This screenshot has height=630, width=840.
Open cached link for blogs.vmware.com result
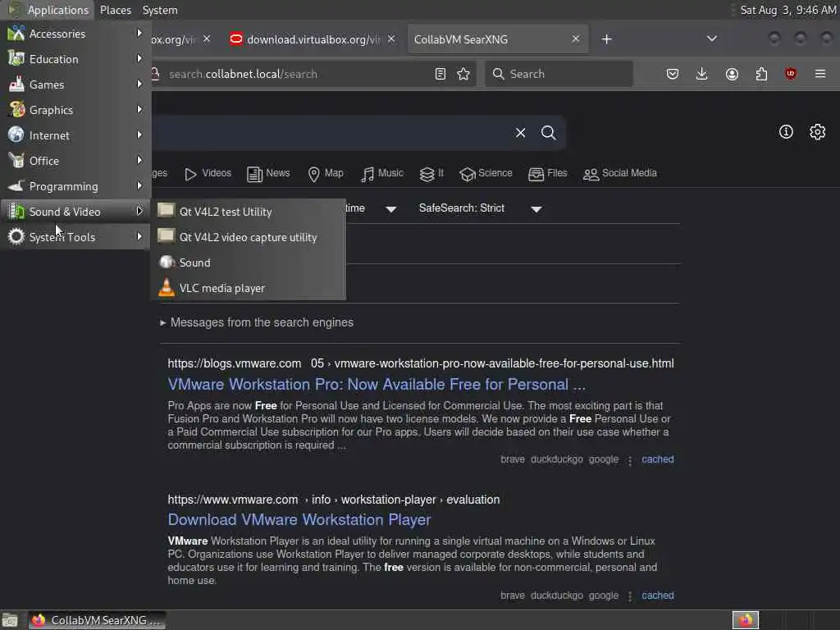click(x=657, y=459)
